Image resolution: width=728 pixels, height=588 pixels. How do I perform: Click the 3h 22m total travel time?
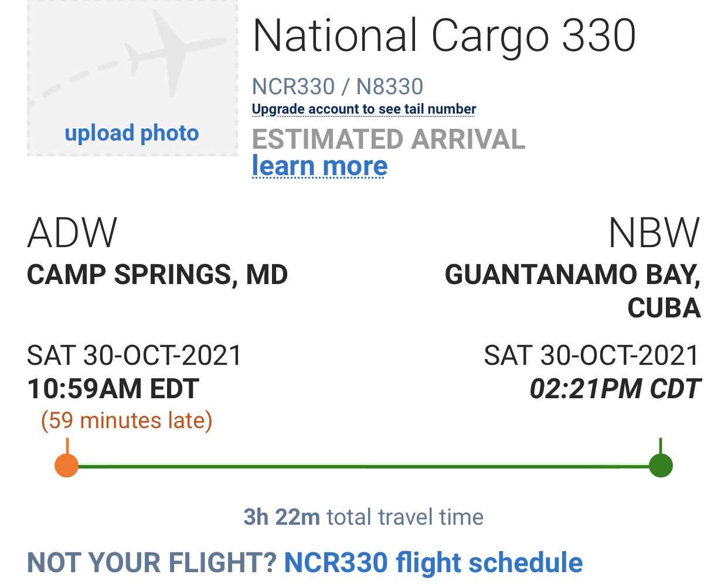363,517
